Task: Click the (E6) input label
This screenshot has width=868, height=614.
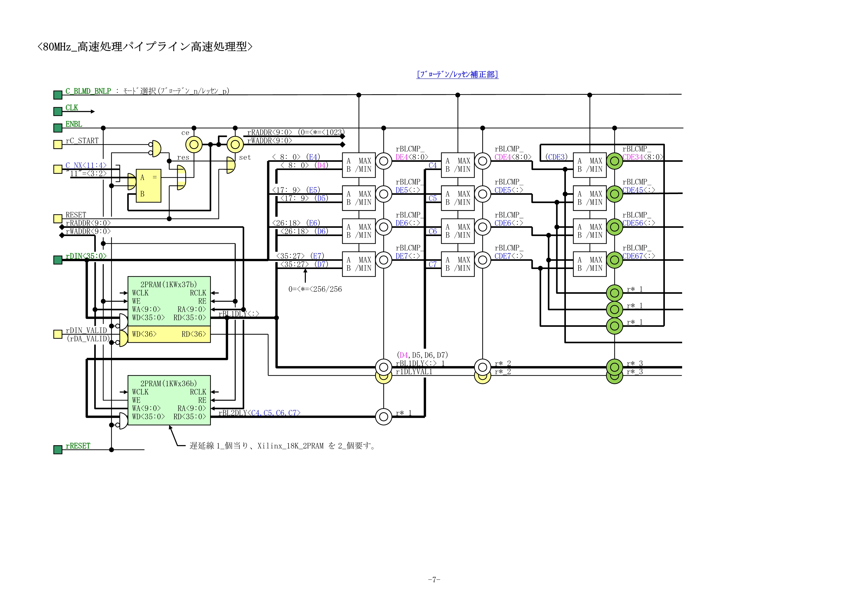Action: [313, 223]
